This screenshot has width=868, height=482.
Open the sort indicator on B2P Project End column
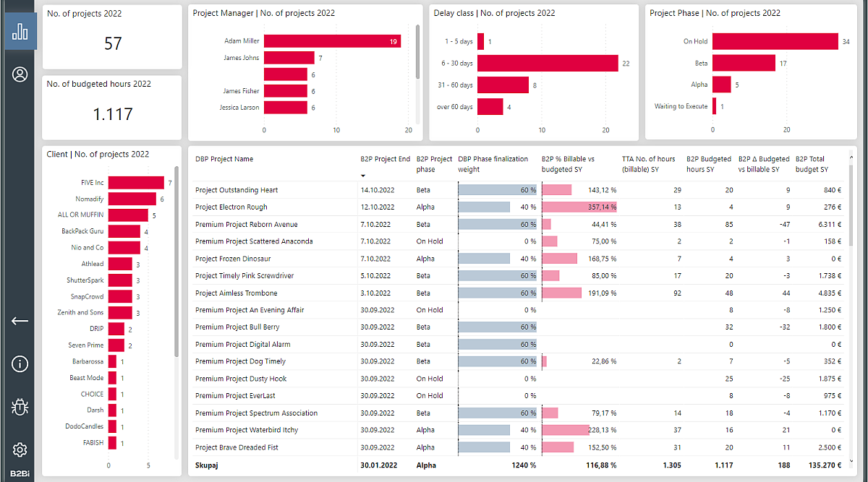pyautogui.click(x=364, y=173)
